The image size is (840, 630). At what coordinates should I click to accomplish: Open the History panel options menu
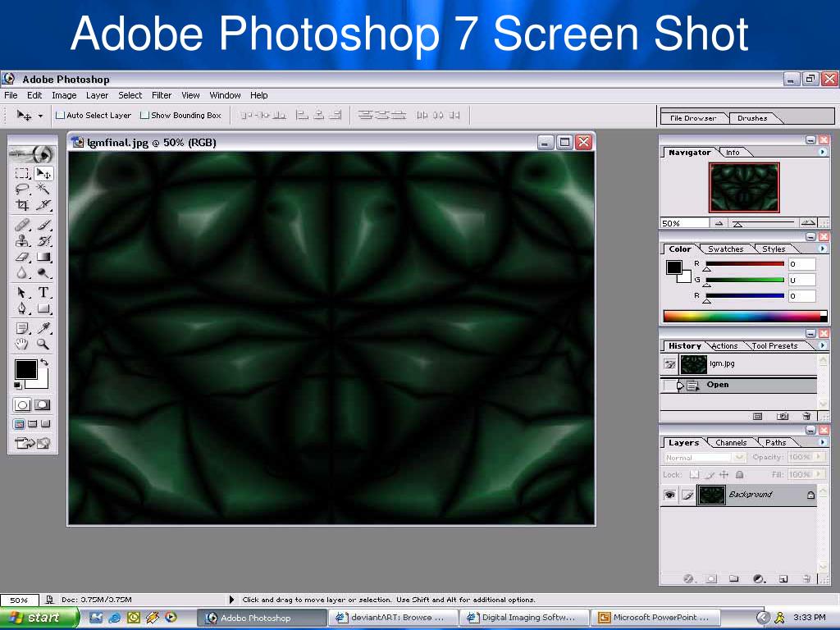(823, 345)
